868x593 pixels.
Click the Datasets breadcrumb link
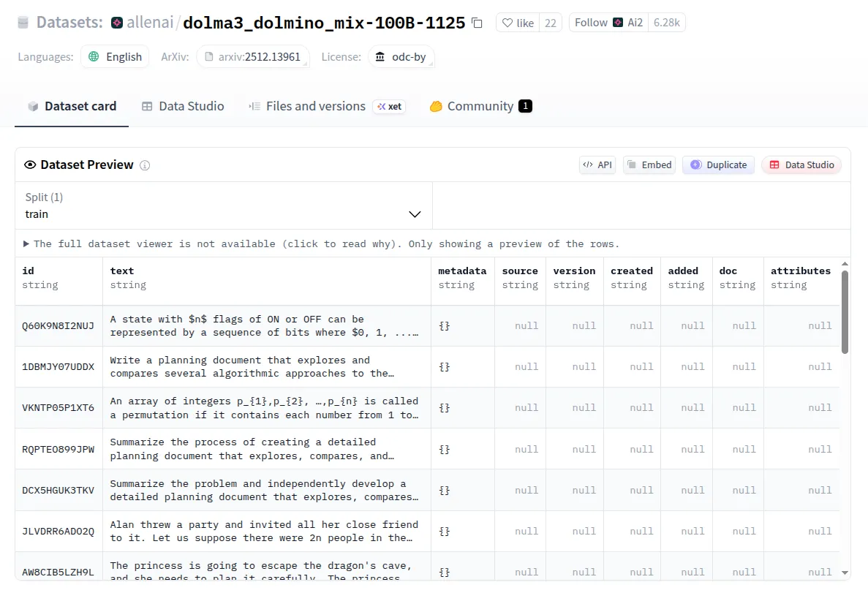69,23
